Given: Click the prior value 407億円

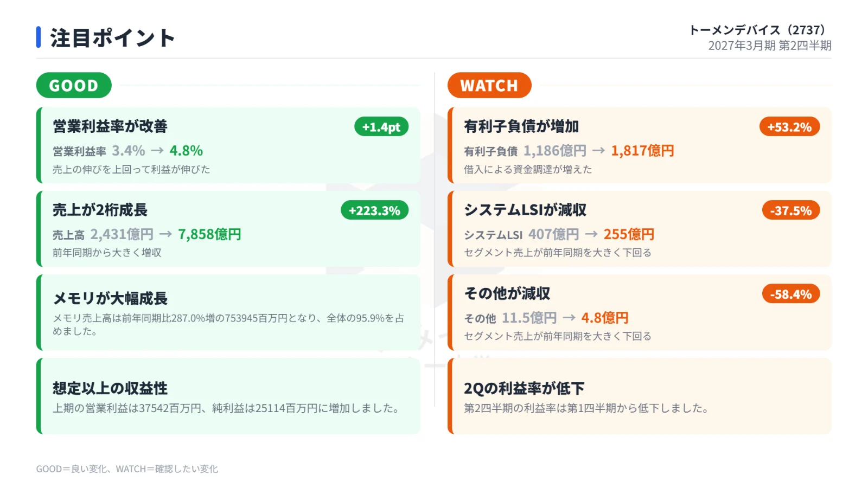Looking at the screenshot, I should (x=554, y=234).
